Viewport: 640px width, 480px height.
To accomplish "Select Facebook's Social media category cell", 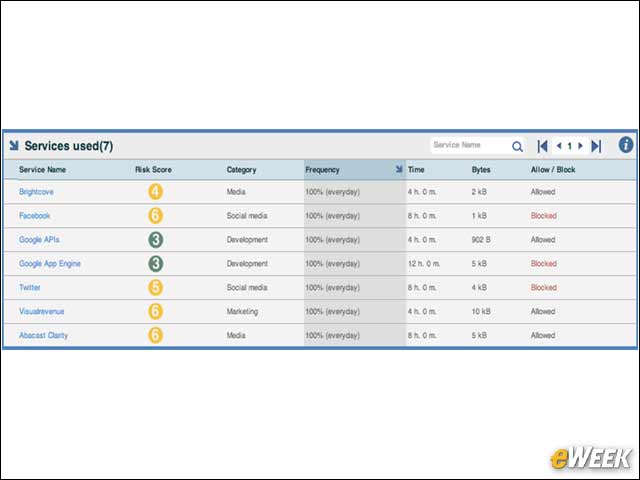I will pyautogui.click(x=247, y=216).
